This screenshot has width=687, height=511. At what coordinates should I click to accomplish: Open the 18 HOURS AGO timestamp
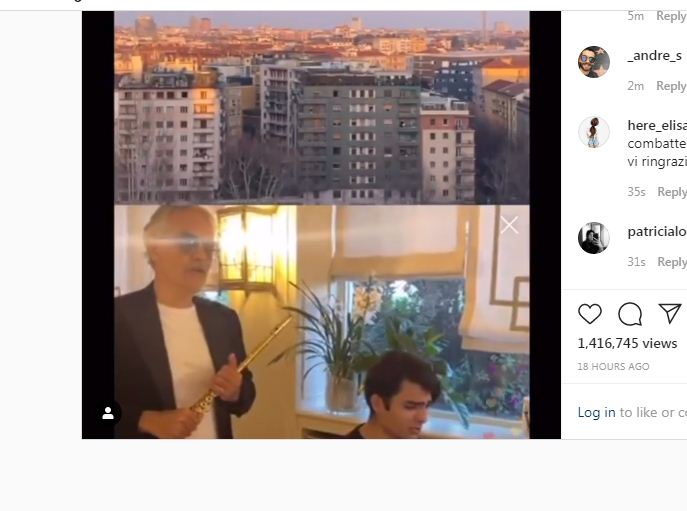613,366
